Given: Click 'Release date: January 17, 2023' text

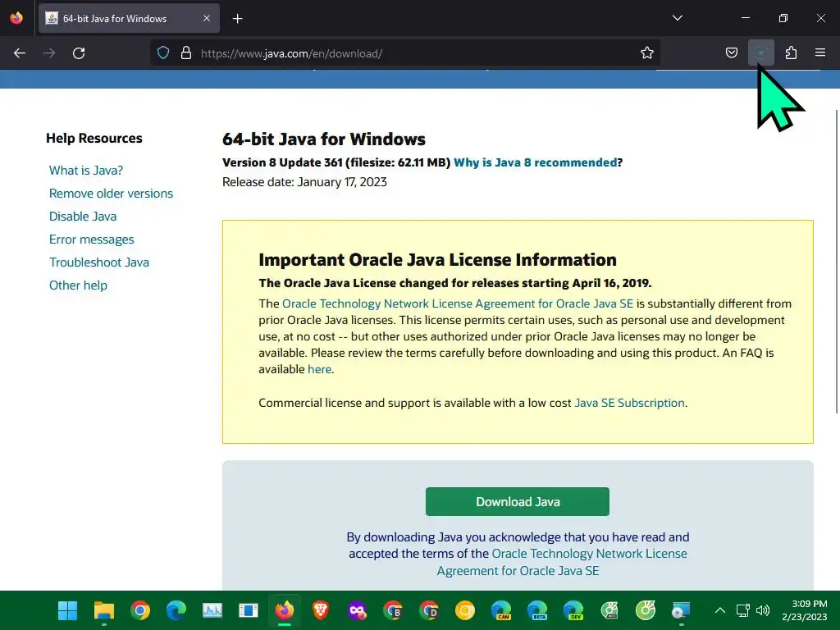Looking at the screenshot, I should pos(304,182).
